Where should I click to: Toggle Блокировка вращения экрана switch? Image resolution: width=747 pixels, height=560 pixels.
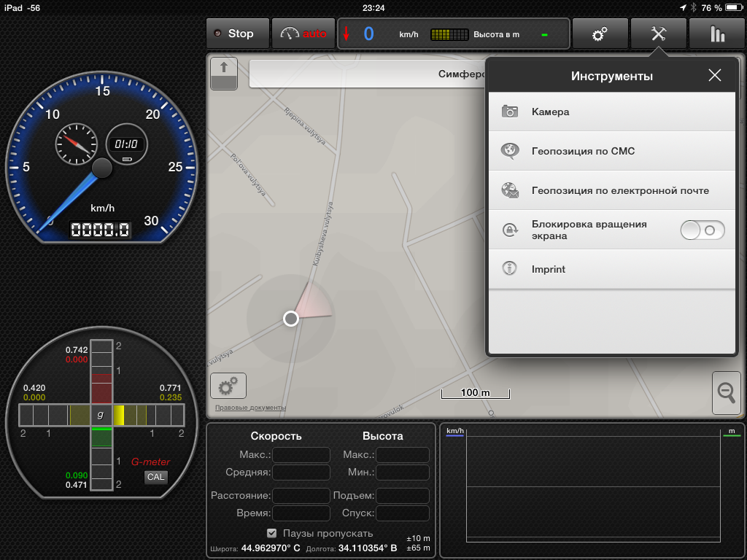(703, 230)
